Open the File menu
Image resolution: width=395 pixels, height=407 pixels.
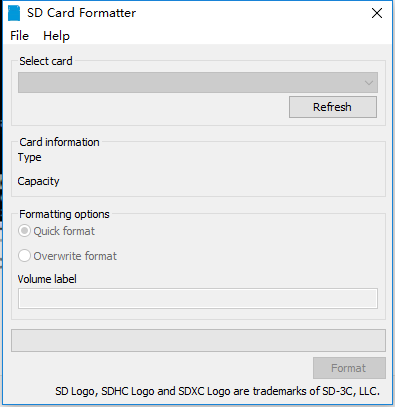click(x=19, y=36)
